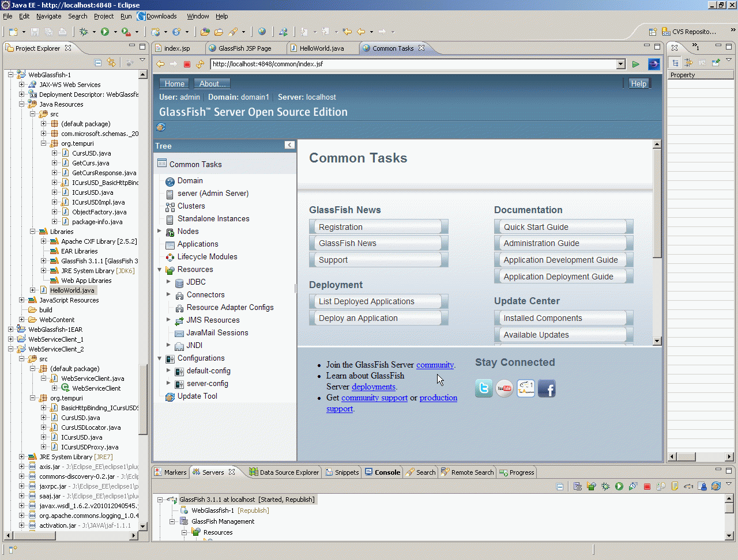
Task: Click the New wizard icon in main toolbar
Action: [13, 32]
